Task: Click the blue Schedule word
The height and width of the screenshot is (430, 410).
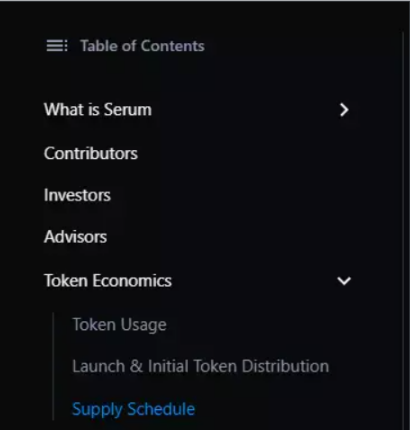Action: (x=161, y=409)
